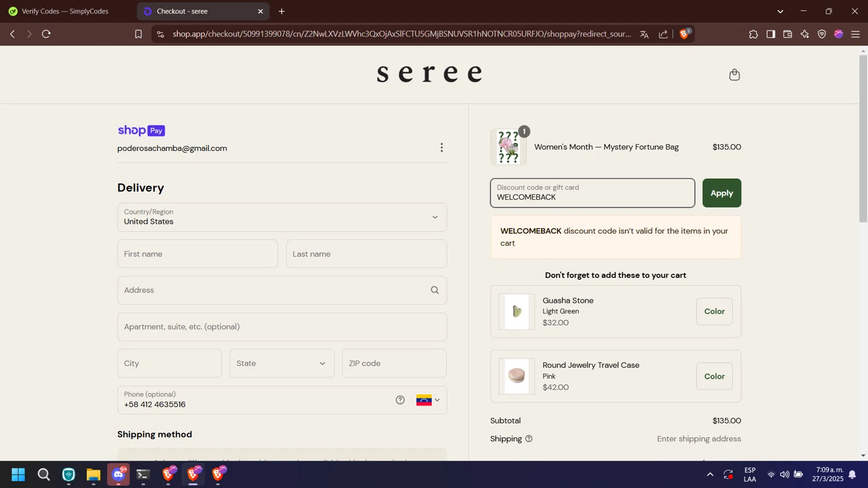Open the Shop Pay account options menu

[442, 148]
